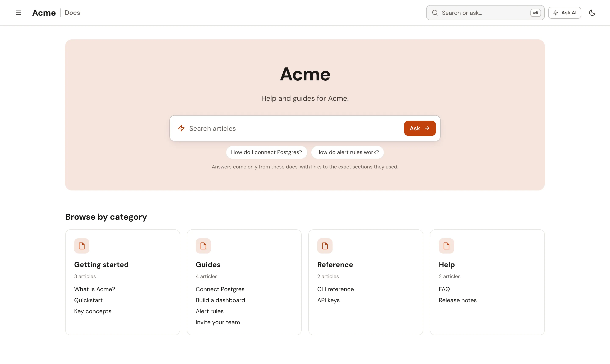Open the Docs link in header
The width and height of the screenshot is (610, 364).
72,13
